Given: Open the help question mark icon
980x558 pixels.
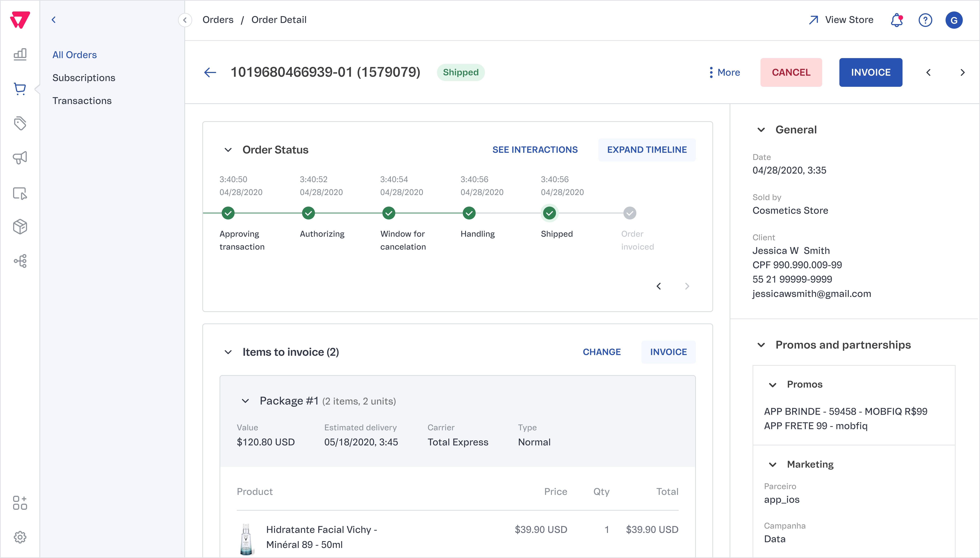Looking at the screenshot, I should pyautogui.click(x=925, y=20).
